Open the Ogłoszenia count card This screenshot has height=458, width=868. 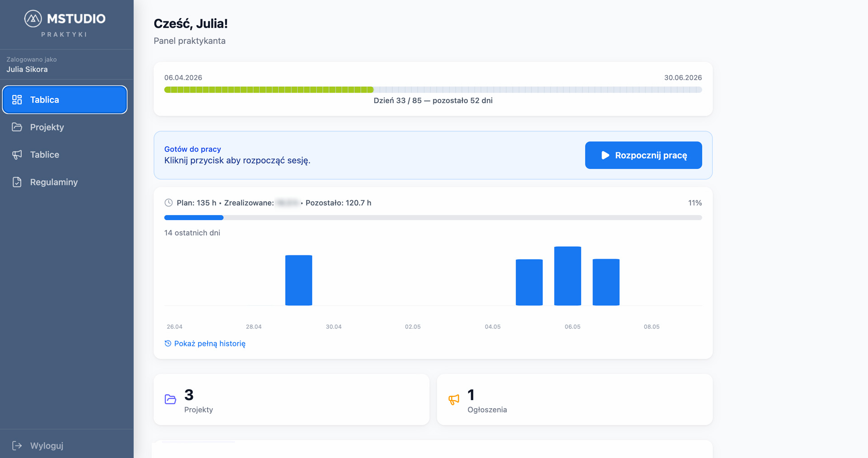575,399
